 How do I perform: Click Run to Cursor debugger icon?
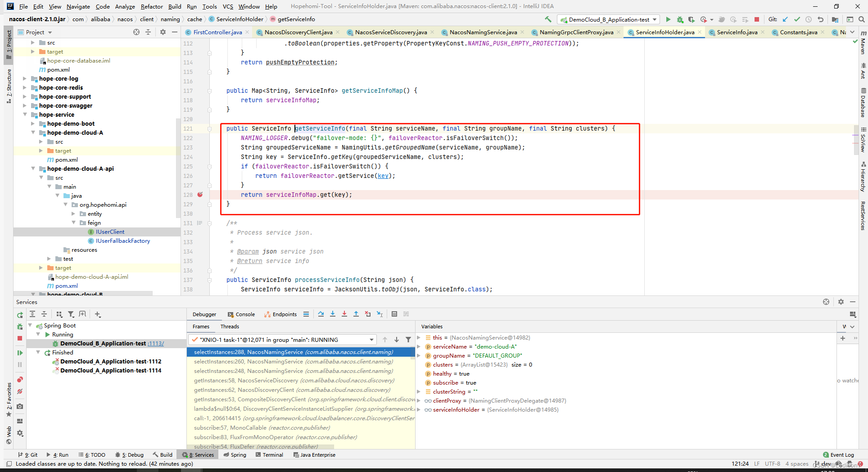380,314
